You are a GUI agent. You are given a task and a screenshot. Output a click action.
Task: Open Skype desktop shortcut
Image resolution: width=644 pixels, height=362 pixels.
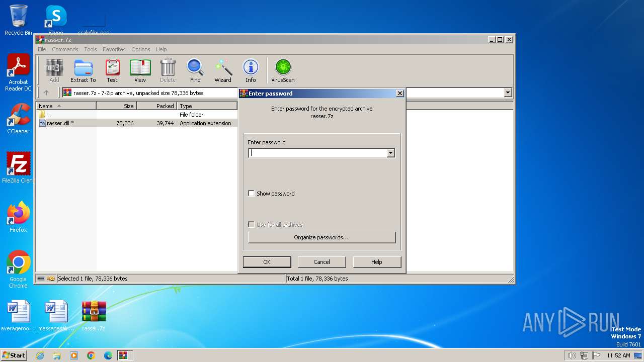(56, 20)
